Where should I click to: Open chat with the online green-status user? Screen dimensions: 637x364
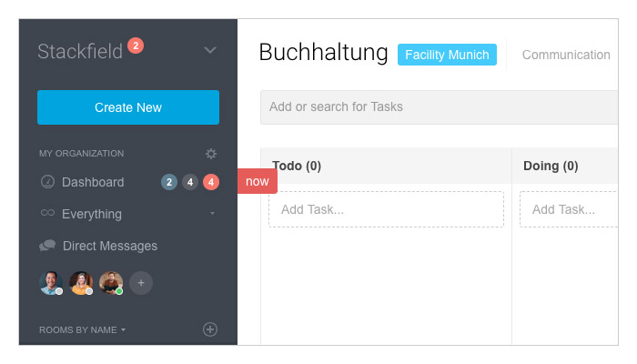coord(111,282)
